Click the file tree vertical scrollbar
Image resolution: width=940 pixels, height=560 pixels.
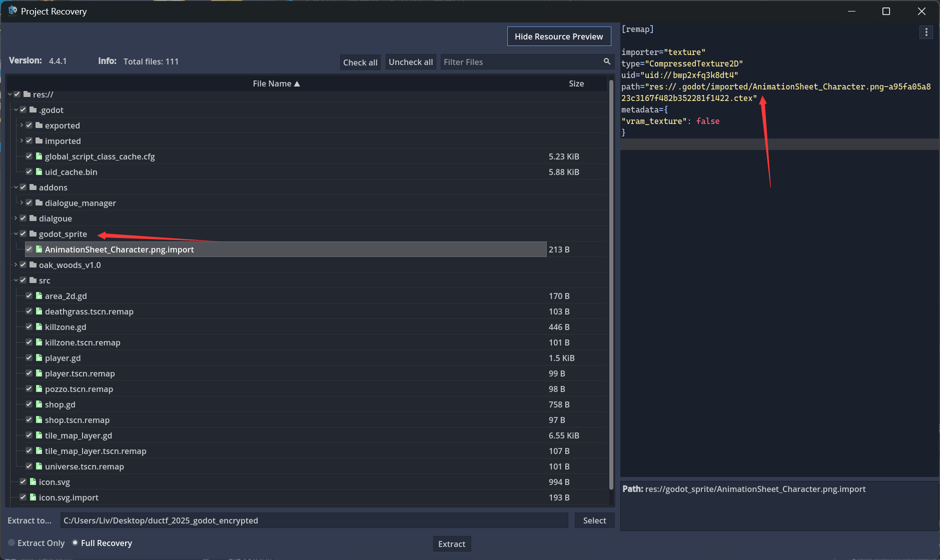pyautogui.click(x=611, y=284)
